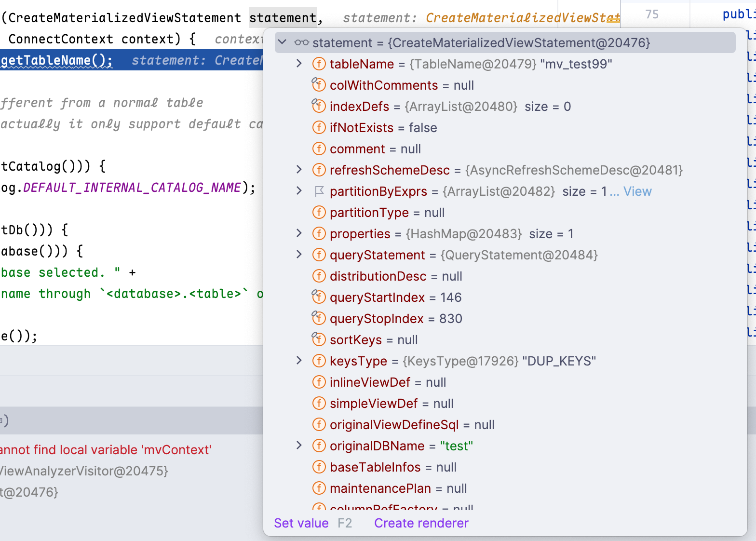Expand the properties HashMap node
This screenshot has width=756, height=541.
(299, 233)
